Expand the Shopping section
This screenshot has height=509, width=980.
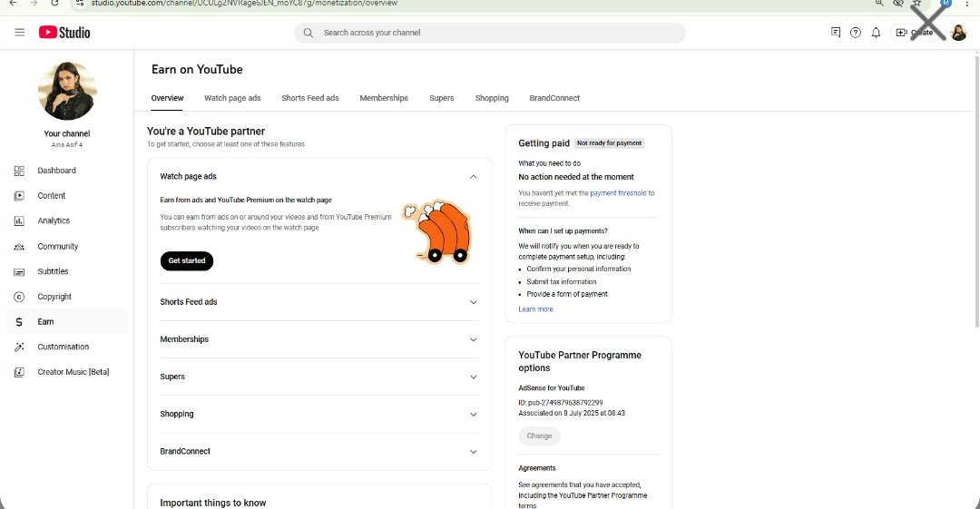coord(473,414)
